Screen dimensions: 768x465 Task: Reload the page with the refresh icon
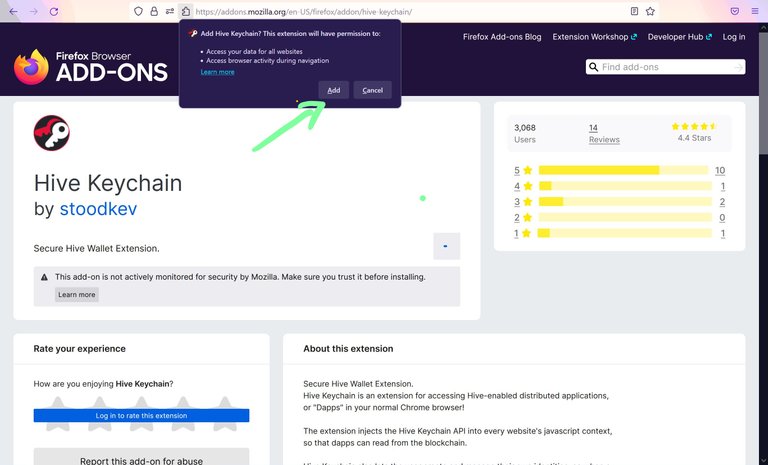click(54, 12)
